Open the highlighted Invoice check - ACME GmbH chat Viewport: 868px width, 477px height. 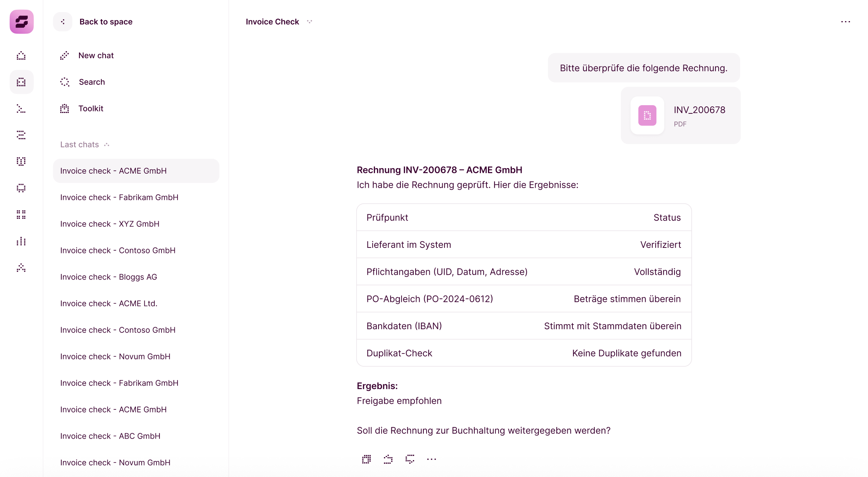coord(136,171)
